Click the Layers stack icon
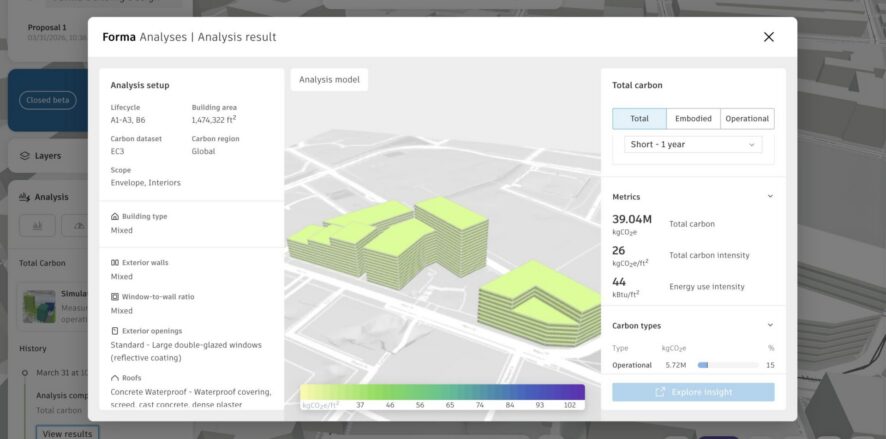Screen dimensions: 886x439 25,156
